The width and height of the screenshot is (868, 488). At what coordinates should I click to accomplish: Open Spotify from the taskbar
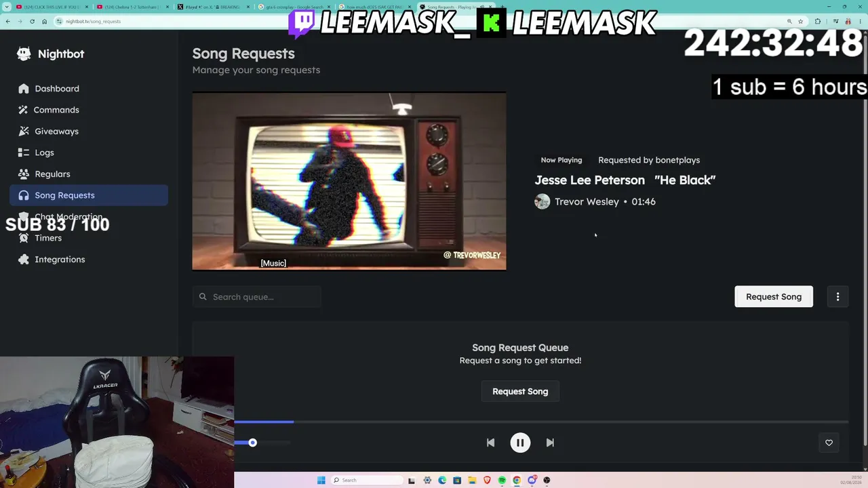point(502,481)
